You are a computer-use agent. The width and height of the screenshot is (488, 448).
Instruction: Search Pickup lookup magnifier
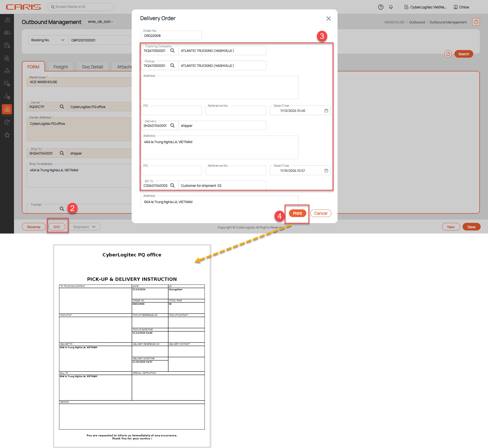click(172, 66)
